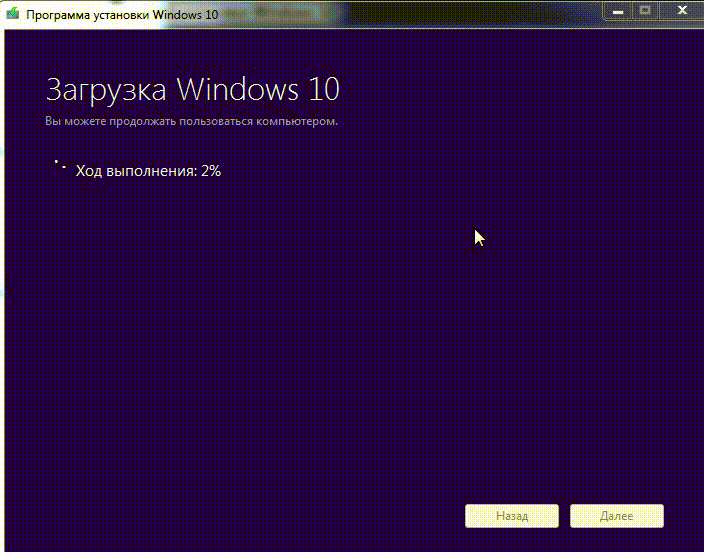The image size is (704, 552).
Task: Click the heading Загрузка Windows 10
Action: point(193,89)
